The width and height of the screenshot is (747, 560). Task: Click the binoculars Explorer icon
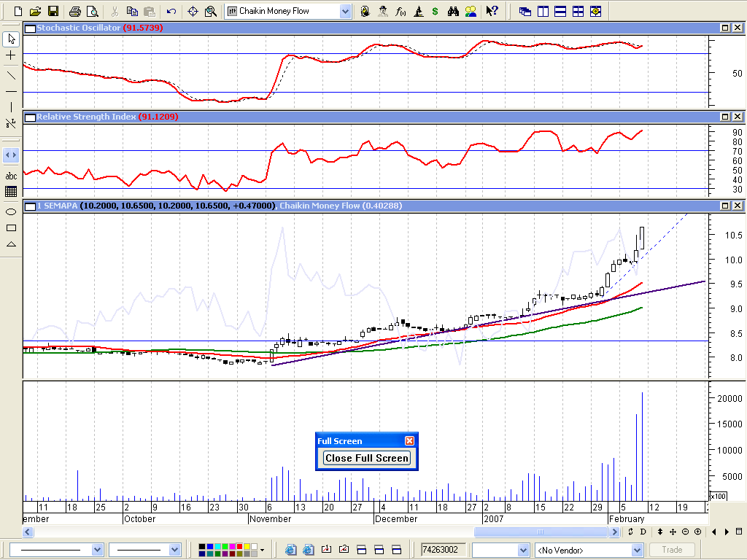(x=453, y=12)
